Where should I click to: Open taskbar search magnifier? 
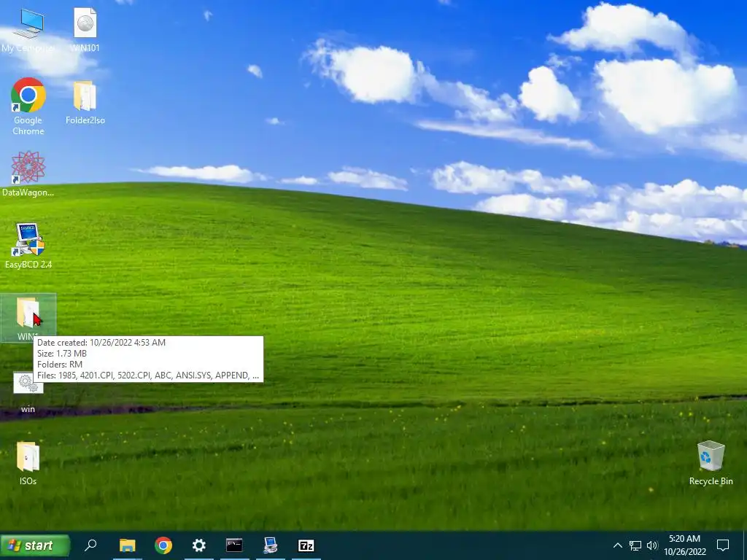pyautogui.click(x=90, y=545)
